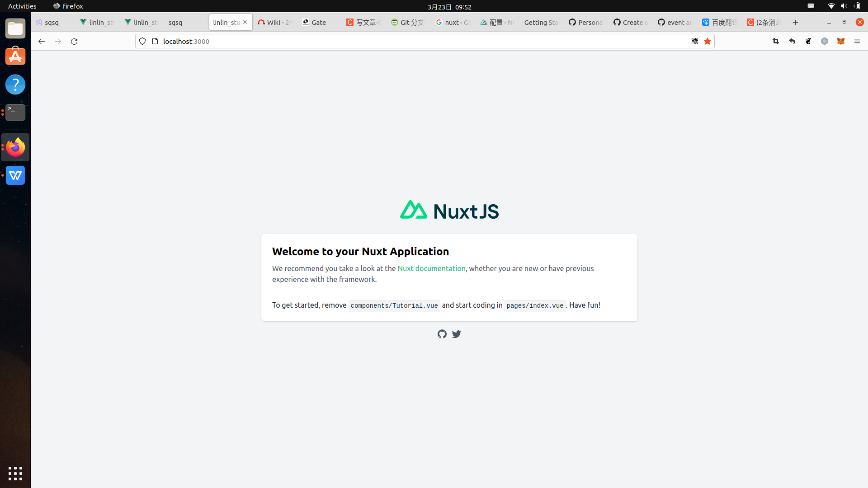Click the QR code icon in the address bar

pos(695,41)
